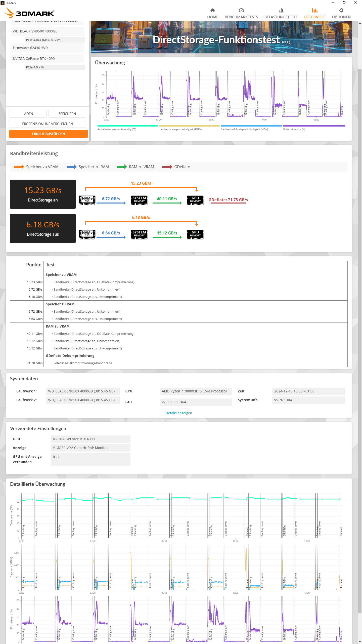Viewport: 362px width, 644px height.
Task: Click NVMe SSD icon in DirectStorage an row
Action: coord(87,200)
